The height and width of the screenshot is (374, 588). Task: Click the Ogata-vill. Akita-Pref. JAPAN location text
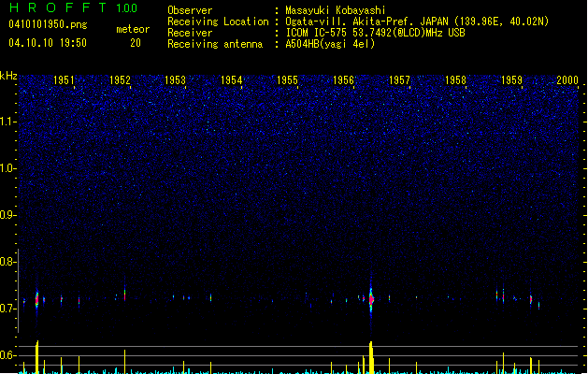(417, 22)
